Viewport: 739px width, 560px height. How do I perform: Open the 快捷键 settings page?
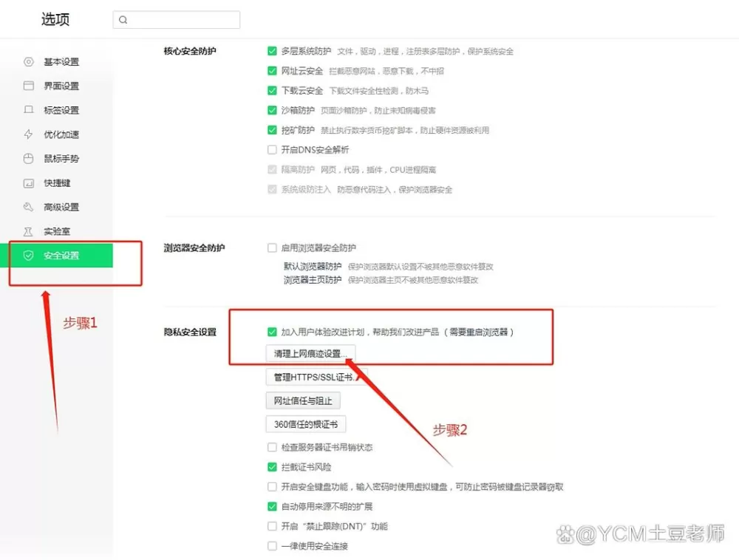point(57,182)
